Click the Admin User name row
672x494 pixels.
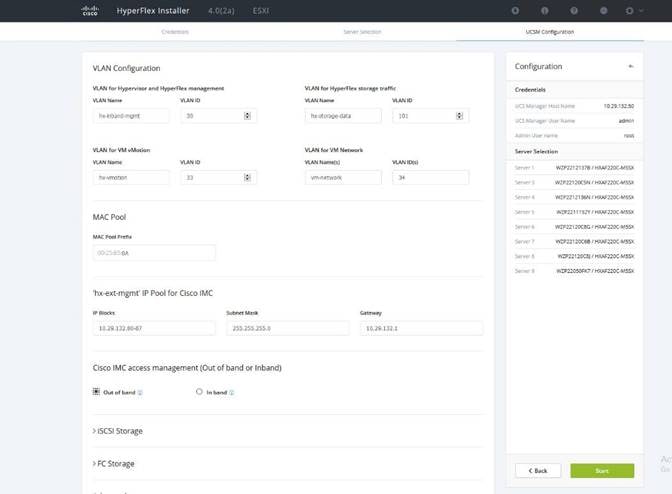click(x=574, y=135)
